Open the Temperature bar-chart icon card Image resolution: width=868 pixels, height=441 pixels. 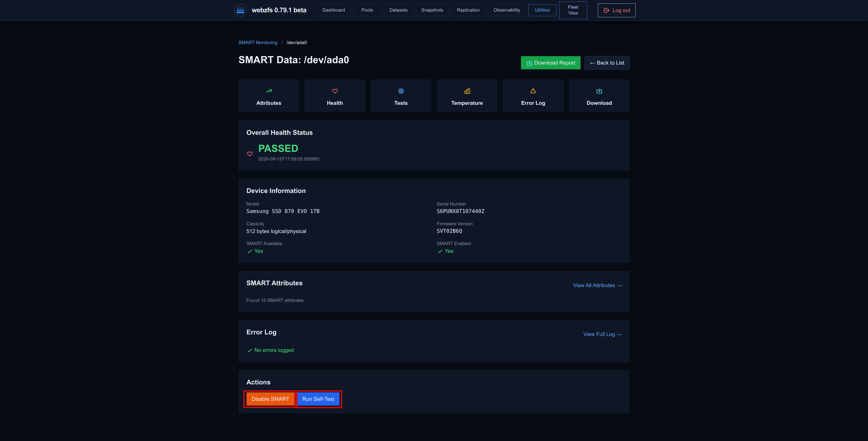tap(467, 96)
